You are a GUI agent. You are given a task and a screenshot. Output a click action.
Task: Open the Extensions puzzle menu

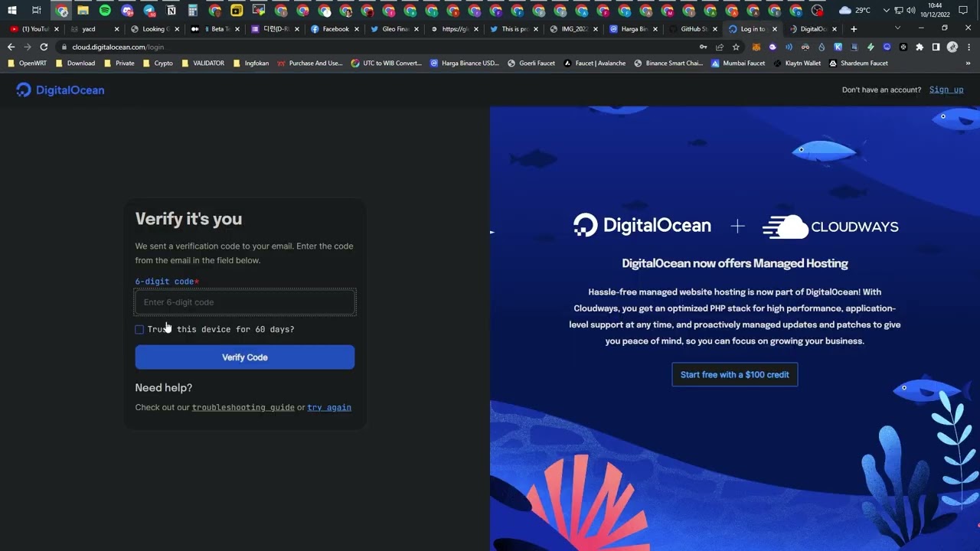point(920,47)
